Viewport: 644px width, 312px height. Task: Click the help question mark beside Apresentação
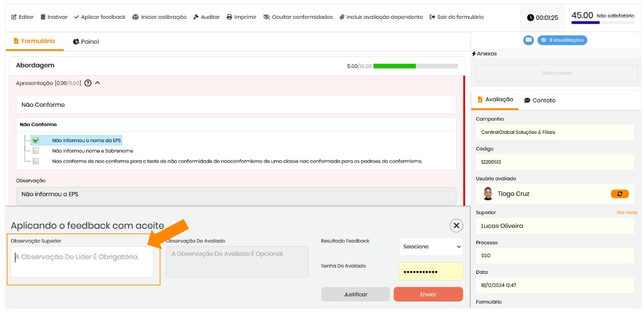88,83
